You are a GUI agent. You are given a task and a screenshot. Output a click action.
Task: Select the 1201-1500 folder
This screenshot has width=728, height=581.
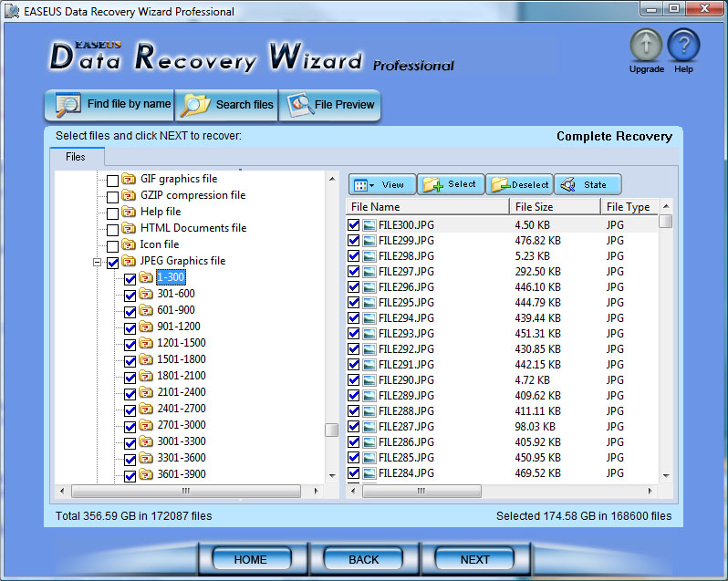[182, 343]
